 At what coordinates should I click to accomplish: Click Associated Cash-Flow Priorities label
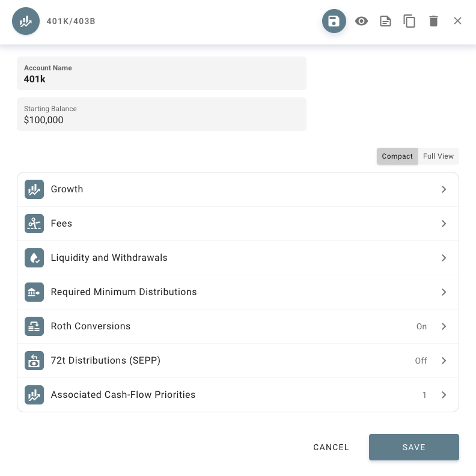[123, 395]
